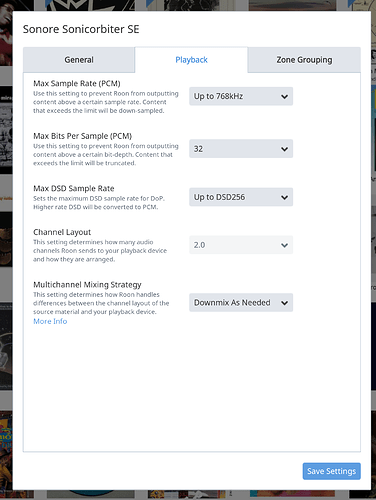Click the Max Bits Per Sample (PCM) label
This screenshot has width=376, height=500.
click(83, 136)
